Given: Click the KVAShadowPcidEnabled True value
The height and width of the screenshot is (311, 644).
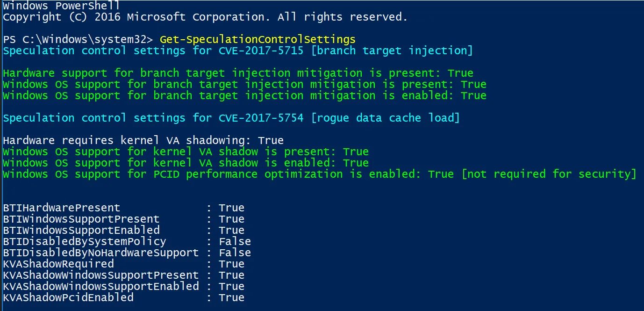Looking at the screenshot, I should pyautogui.click(x=232, y=297).
